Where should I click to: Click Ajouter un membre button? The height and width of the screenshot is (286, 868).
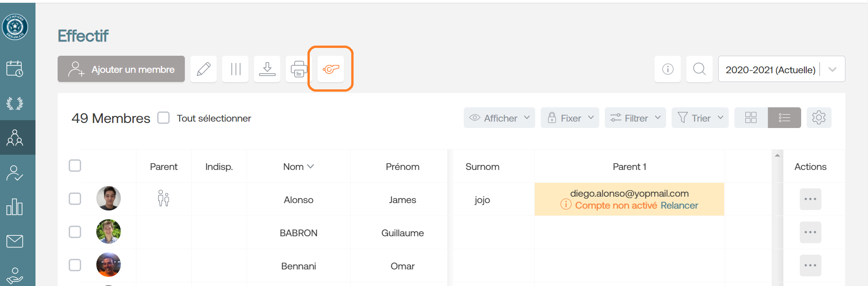(x=121, y=69)
